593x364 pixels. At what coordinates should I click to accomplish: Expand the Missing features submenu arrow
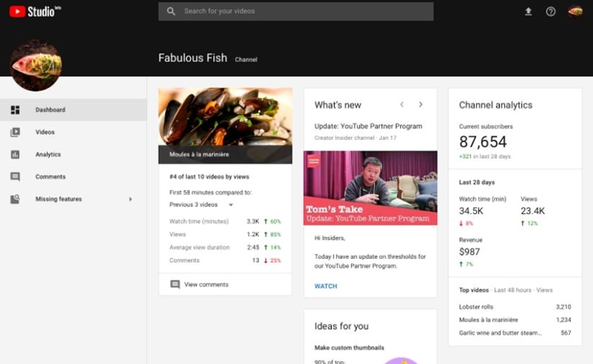click(131, 199)
